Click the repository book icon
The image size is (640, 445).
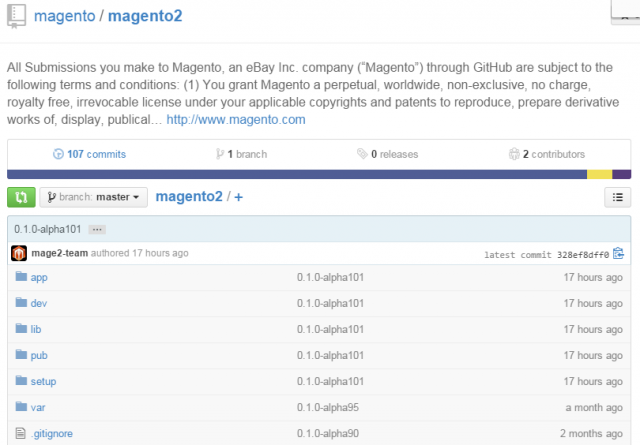pyautogui.click(x=16, y=16)
